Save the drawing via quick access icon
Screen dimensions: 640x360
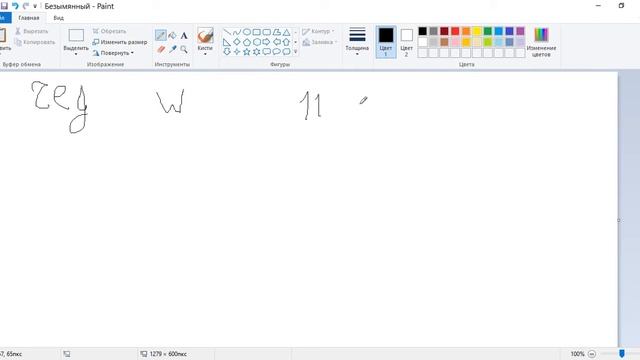pos(4,6)
